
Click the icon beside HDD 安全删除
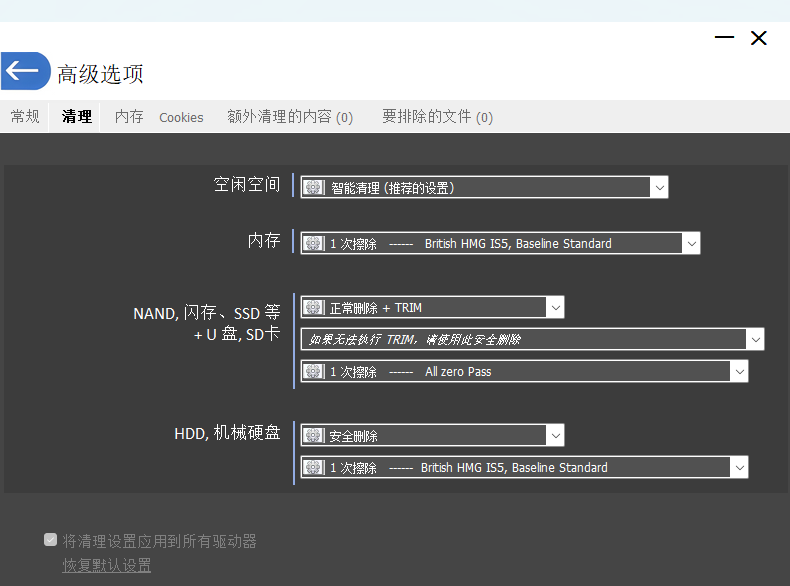point(314,436)
